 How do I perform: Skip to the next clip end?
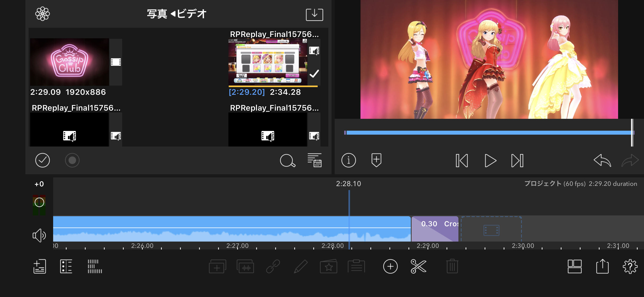(517, 161)
